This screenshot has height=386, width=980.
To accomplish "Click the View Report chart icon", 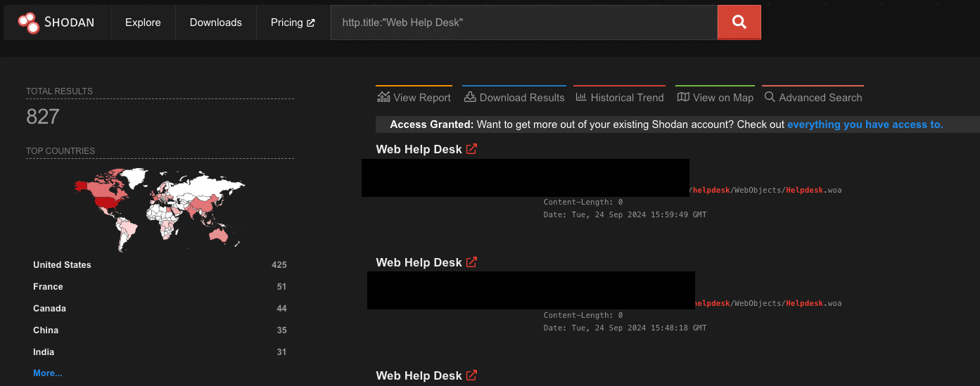I will pos(383,97).
